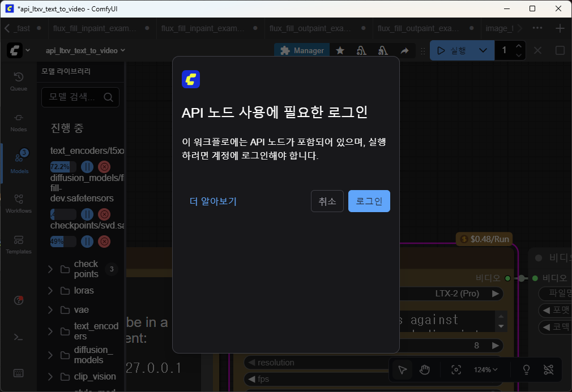Click the 로그인 button in the dialog
The height and width of the screenshot is (392, 572).
tap(369, 201)
